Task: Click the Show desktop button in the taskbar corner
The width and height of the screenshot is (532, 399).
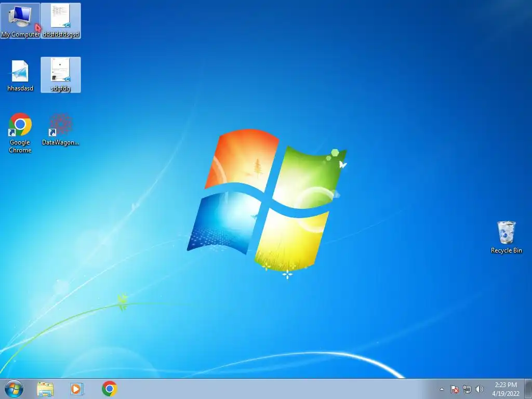Action: [x=528, y=389]
